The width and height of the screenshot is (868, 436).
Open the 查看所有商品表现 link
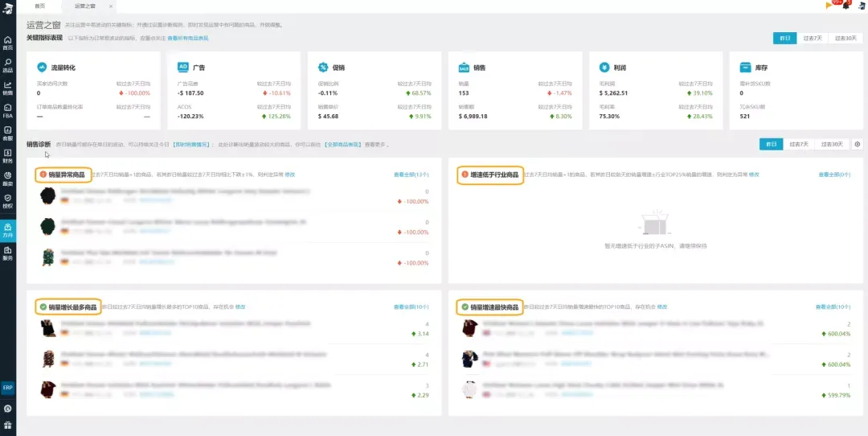[187, 39]
